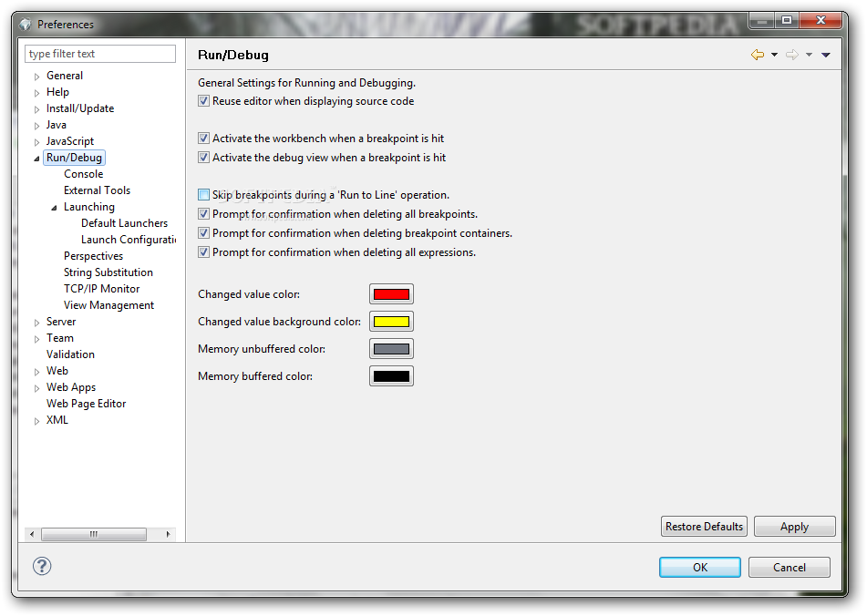Close the Preferences window

(x=821, y=20)
